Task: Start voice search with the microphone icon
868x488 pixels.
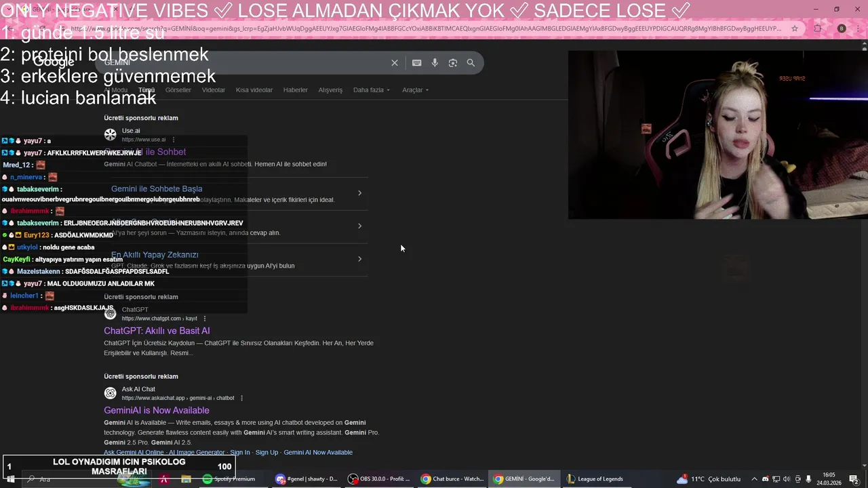Action: click(x=435, y=63)
